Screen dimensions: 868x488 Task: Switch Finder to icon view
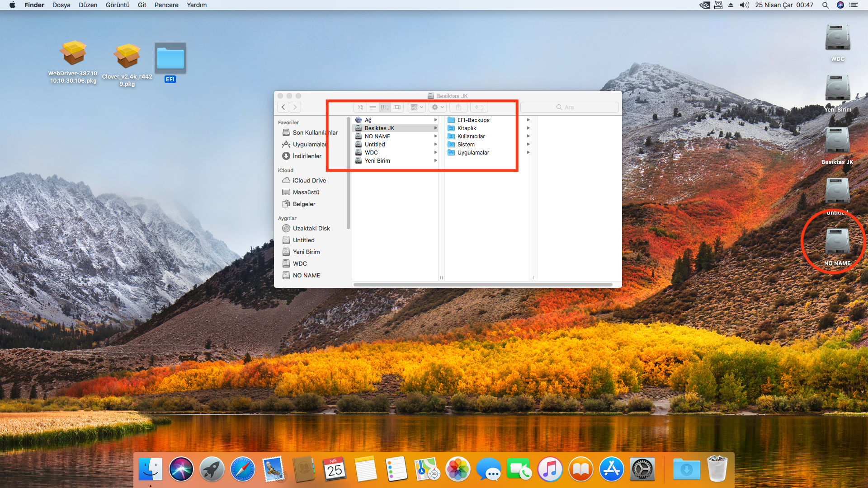360,107
